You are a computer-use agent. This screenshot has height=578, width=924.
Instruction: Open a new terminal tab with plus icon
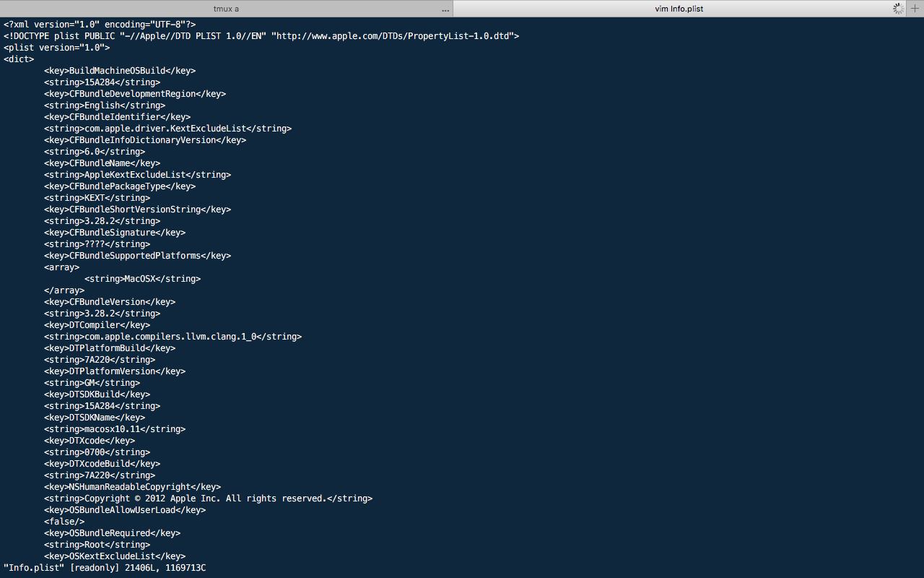tap(915, 9)
